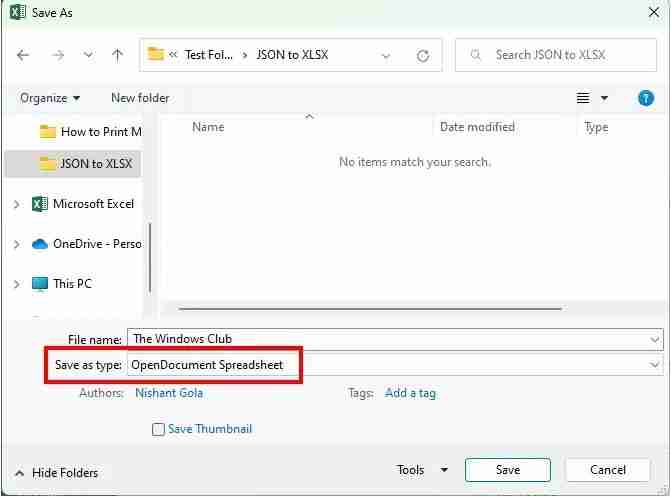Click the navigation pane vertical scrollbar
Screen dimensions: 671x498
tap(150, 257)
